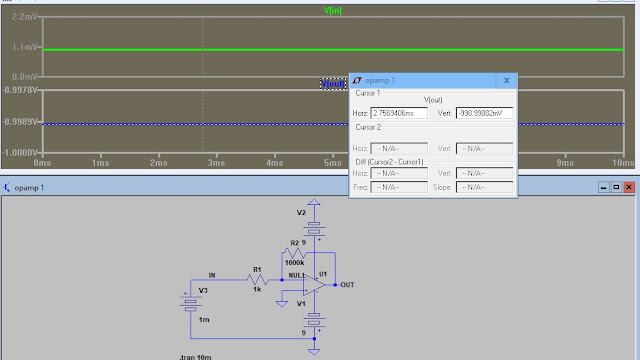
Task: Click Cursor 1 Horz time field
Action: 399,113
